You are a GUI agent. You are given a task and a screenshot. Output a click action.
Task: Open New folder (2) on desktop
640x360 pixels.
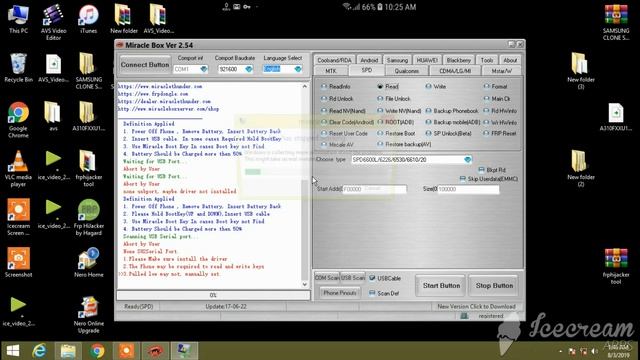tap(580, 169)
